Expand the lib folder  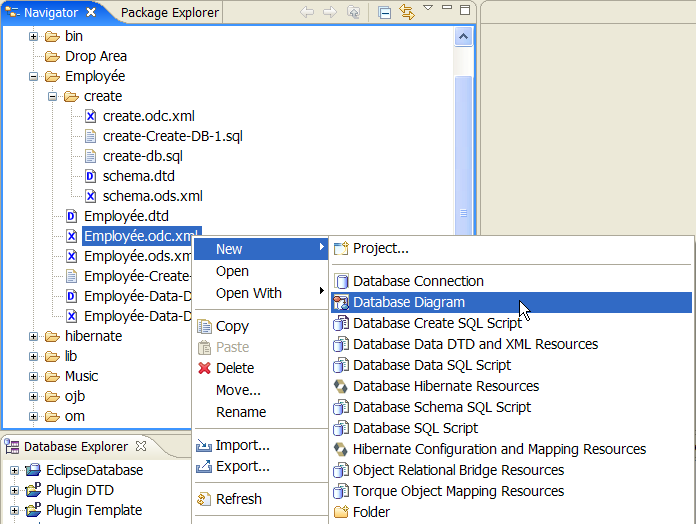click(33, 356)
